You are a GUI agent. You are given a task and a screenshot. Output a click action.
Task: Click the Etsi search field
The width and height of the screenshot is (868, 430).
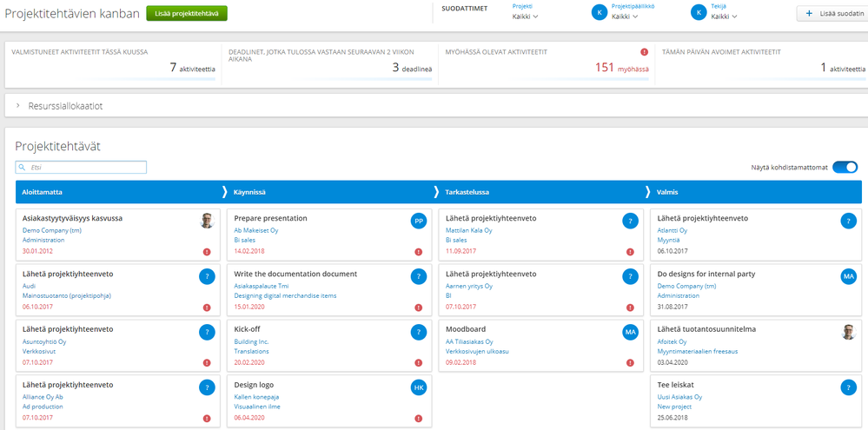point(82,167)
